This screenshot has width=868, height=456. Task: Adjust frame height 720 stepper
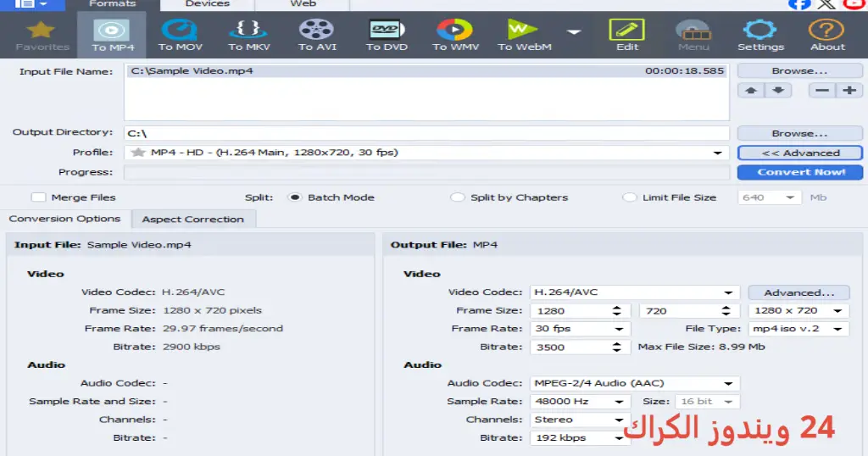pos(726,311)
